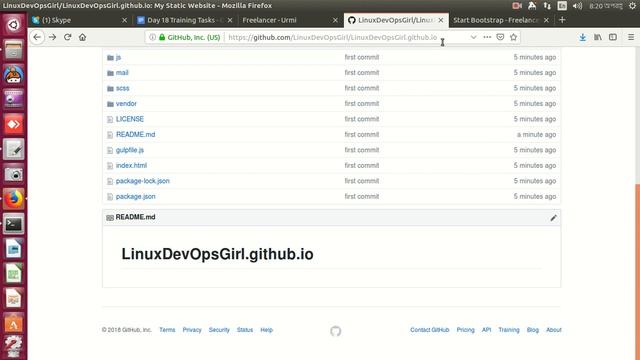Open the Library menu
Screen dimensions: 640x360
click(x=598, y=37)
